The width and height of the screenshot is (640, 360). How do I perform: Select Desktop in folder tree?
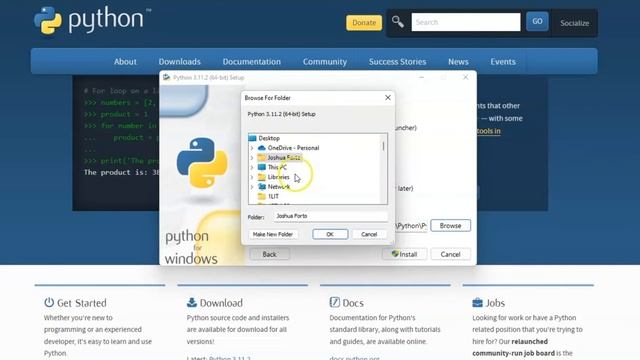tap(269, 138)
